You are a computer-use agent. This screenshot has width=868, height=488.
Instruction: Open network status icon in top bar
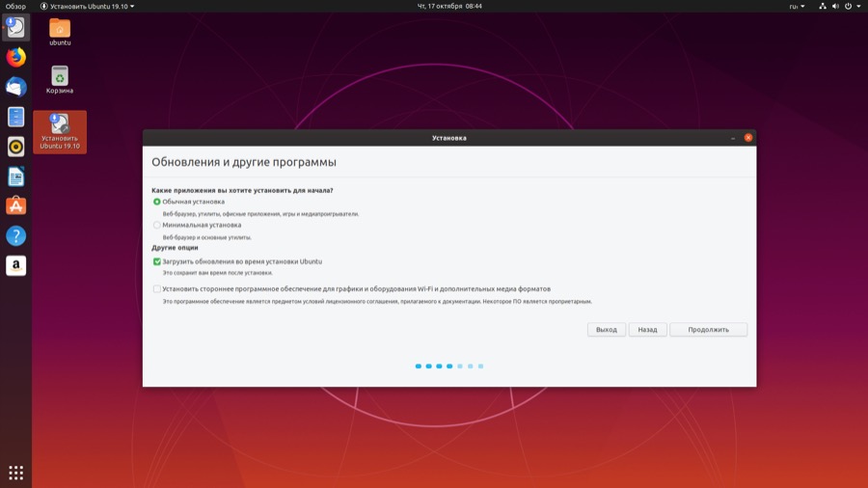[x=823, y=6]
